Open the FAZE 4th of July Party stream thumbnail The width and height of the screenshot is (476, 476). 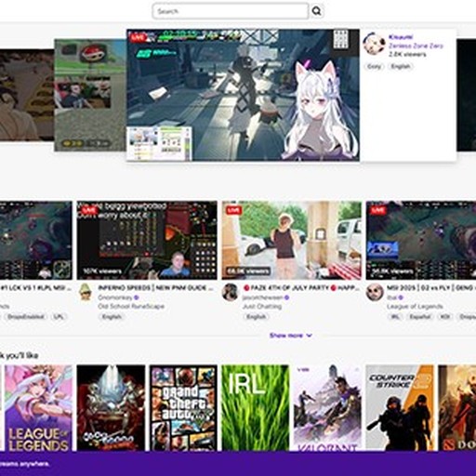[292, 241]
